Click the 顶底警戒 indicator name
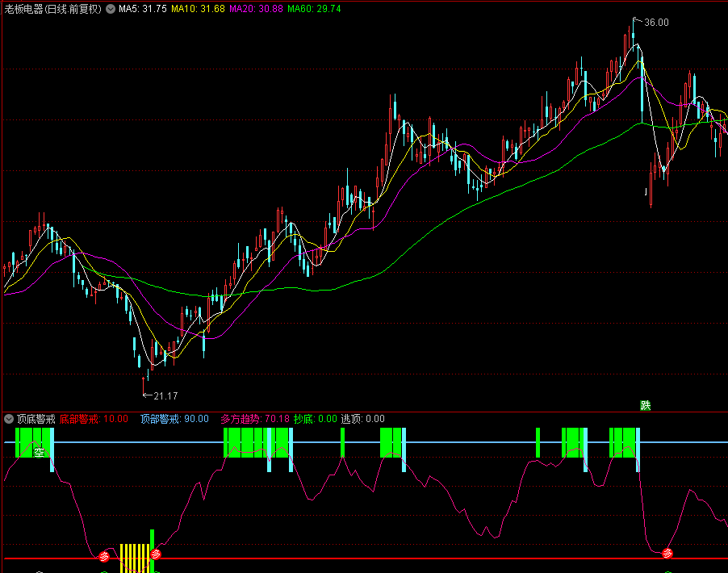The width and height of the screenshot is (728, 573). pos(36,419)
